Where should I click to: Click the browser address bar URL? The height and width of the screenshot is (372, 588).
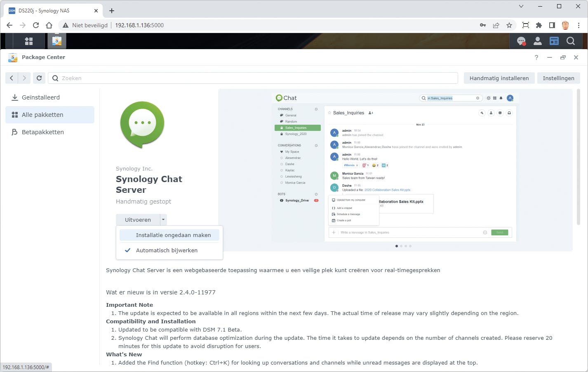[x=139, y=25]
